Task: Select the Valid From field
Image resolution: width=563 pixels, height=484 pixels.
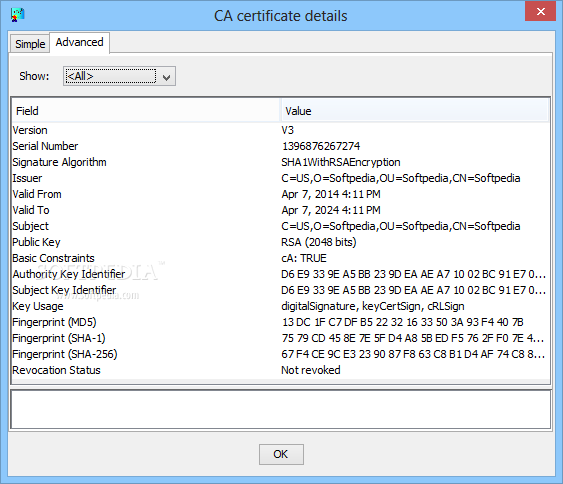Action: point(37,194)
